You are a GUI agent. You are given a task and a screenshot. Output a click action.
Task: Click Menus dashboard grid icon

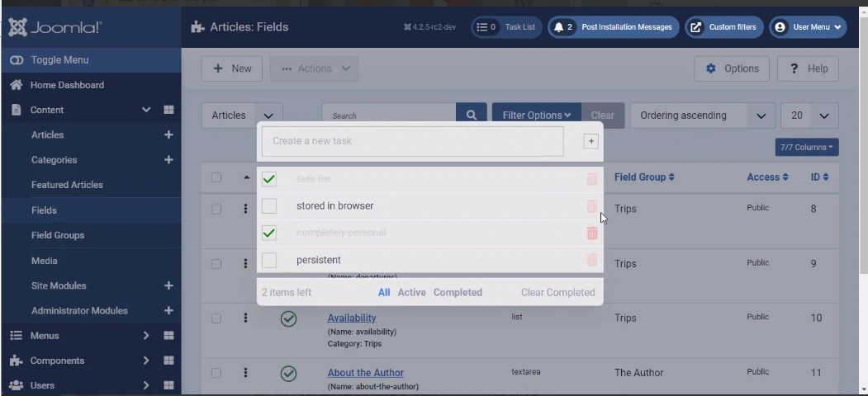(168, 335)
